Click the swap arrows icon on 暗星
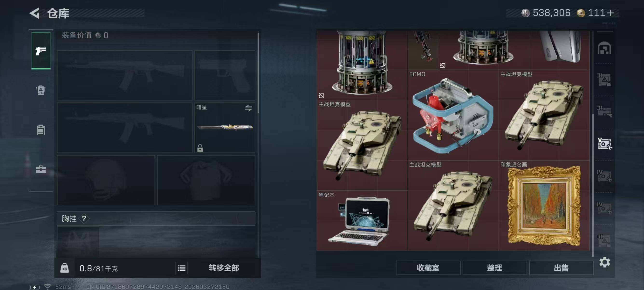 click(x=248, y=108)
